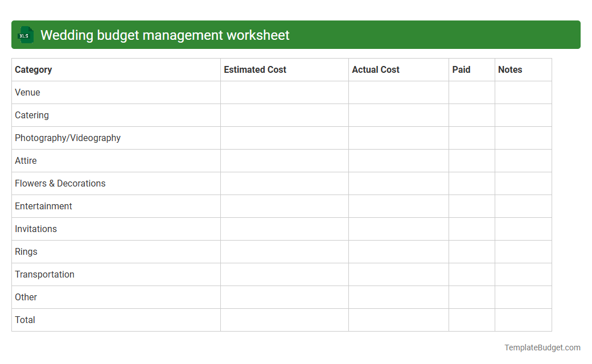Select the Venue row label
Image resolution: width=592 pixels, height=364 pixels.
click(27, 92)
